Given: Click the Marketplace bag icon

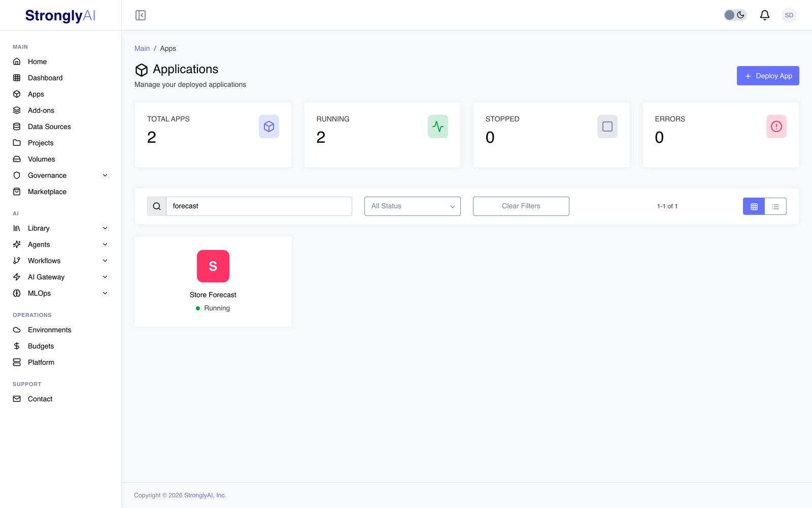Looking at the screenshot, I should coord(17,192).
